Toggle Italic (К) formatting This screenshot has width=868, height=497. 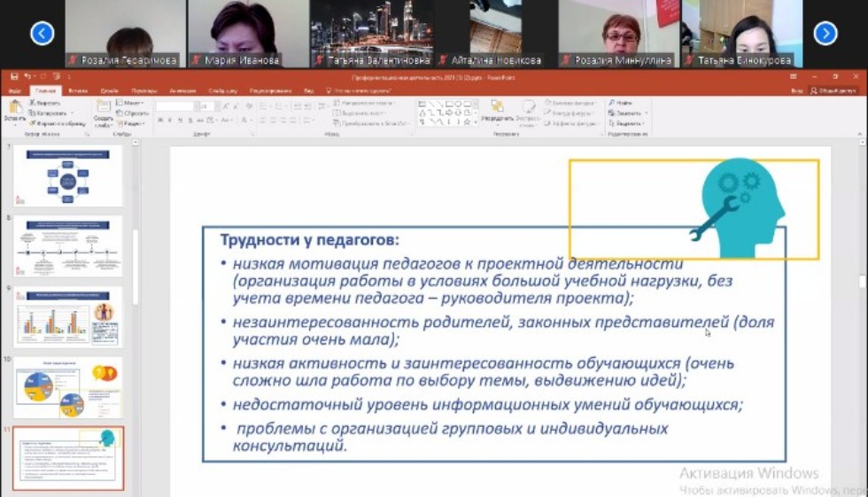[170, 120]
